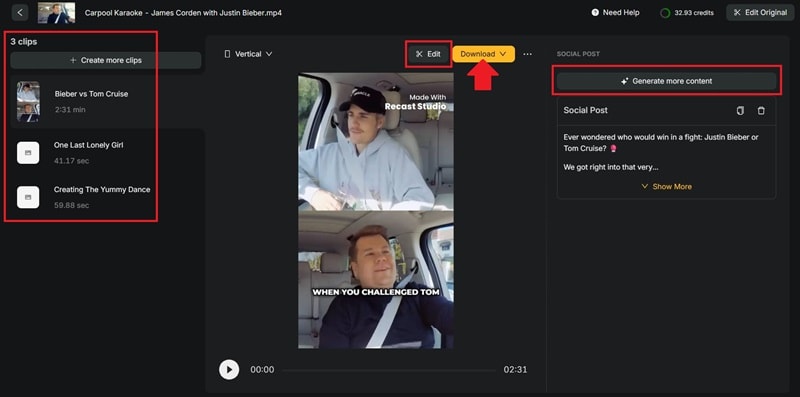Open the Carpool Karaoke video thumbnail in header
800x397 pixels.
coord(57,13)
